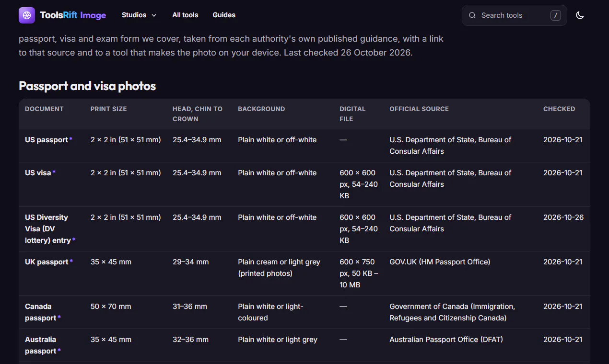Click the BACKGROUND column header
This screenshot has height=364, width=609.
261,109
